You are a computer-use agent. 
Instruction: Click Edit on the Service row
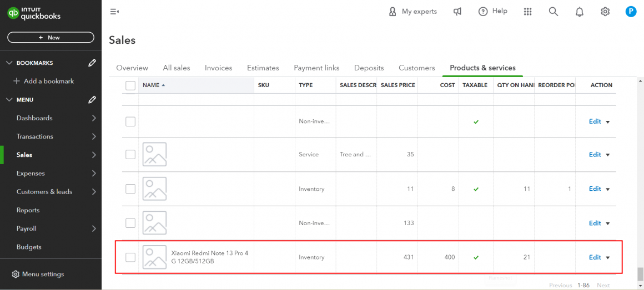coord(595,155)
